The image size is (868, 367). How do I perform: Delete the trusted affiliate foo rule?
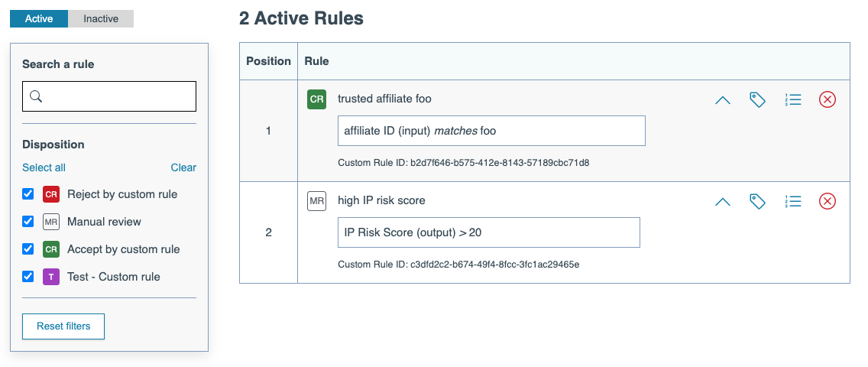pyautogui.click(x=828, y=99)
